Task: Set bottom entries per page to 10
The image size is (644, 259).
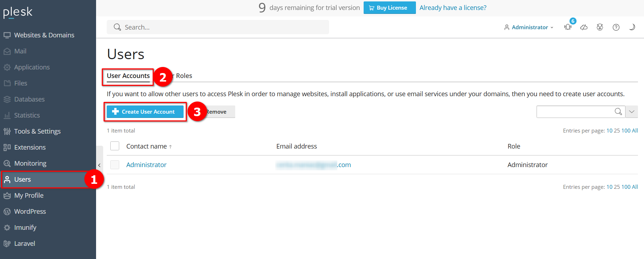Action: coord(609,187)
